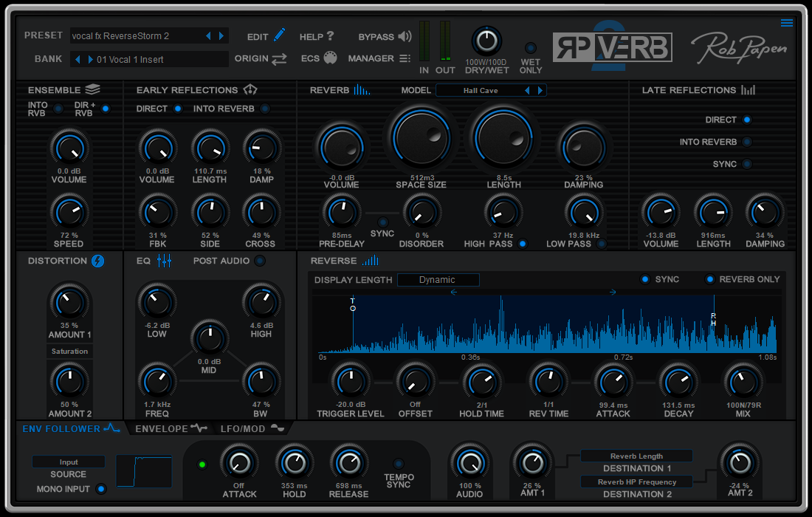Click the Edit pencil icon
Image resolution: width=812 pixels, height=517 pixels.
[279, 35]
